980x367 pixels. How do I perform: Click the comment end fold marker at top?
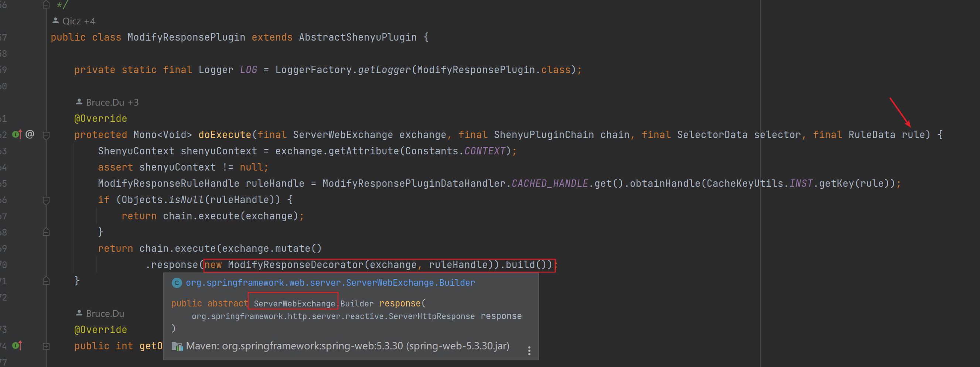coord(46,4)
